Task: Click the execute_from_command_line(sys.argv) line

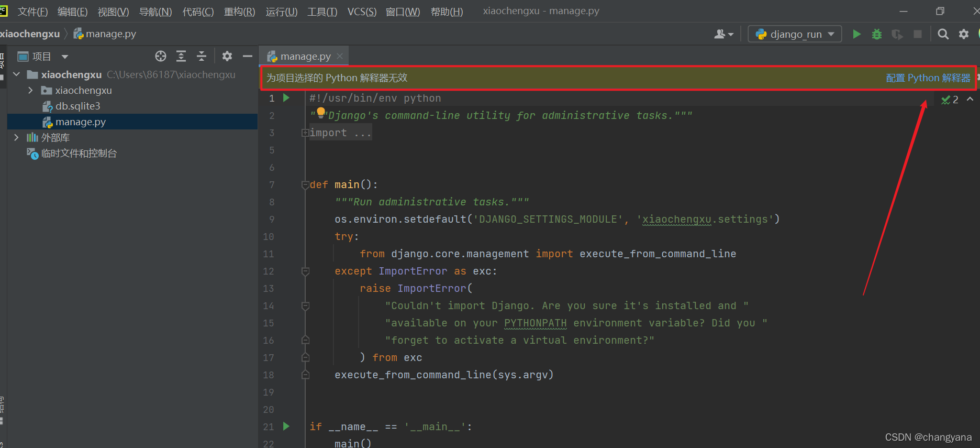Action: [x=444, y=375]
